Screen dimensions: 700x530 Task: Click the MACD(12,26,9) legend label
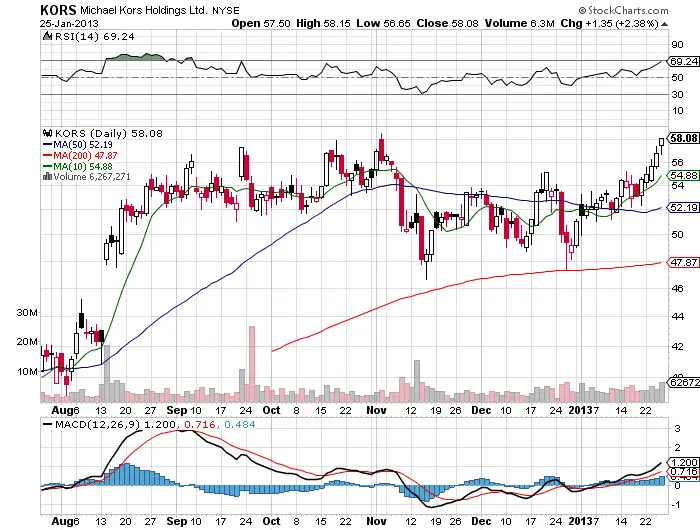(x=97, y=424)
